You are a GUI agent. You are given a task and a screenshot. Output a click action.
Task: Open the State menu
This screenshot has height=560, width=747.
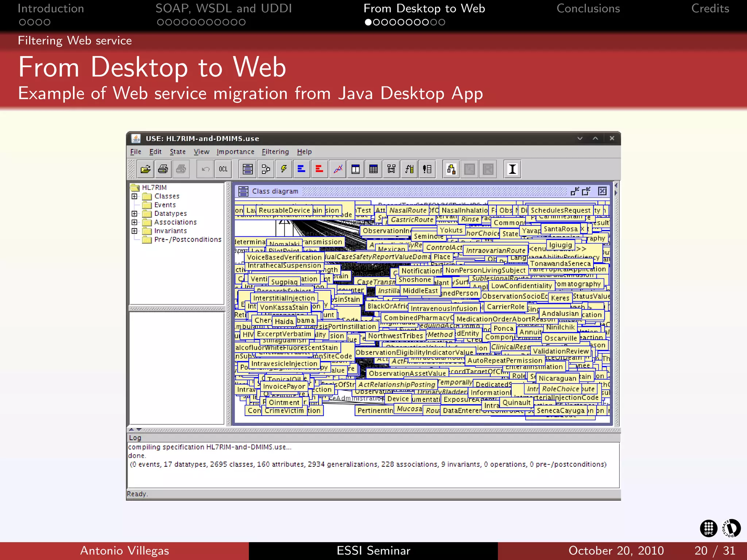178,152
